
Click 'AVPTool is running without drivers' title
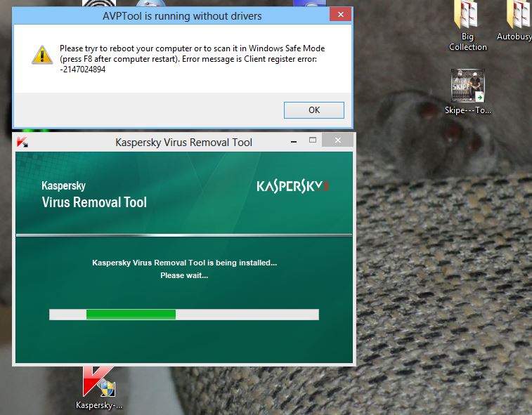coord(182,16)
